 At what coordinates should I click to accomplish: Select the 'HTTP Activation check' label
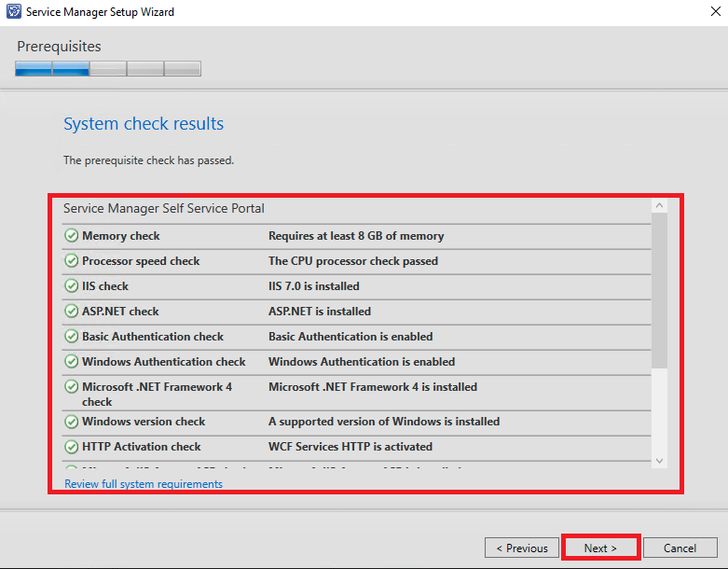141,447
